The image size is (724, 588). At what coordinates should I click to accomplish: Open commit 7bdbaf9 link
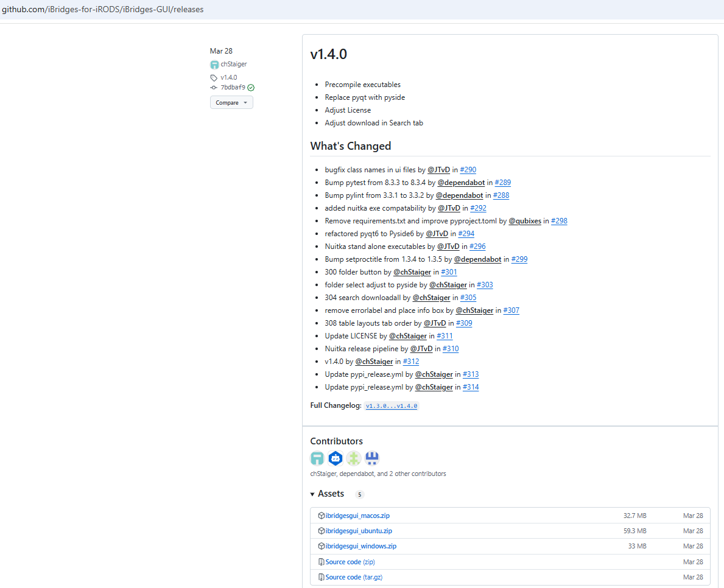[x=233, y=87]
